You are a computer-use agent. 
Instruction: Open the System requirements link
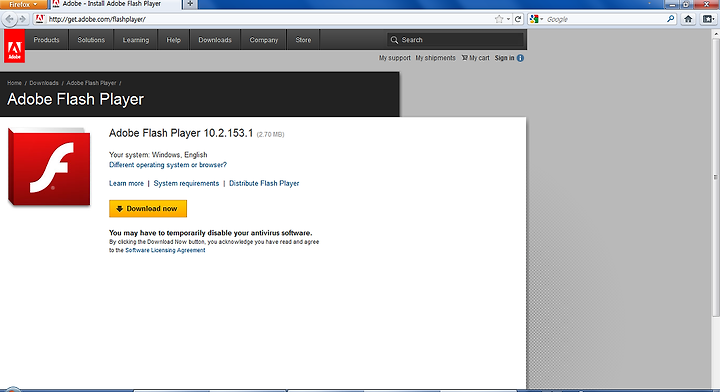186,183
